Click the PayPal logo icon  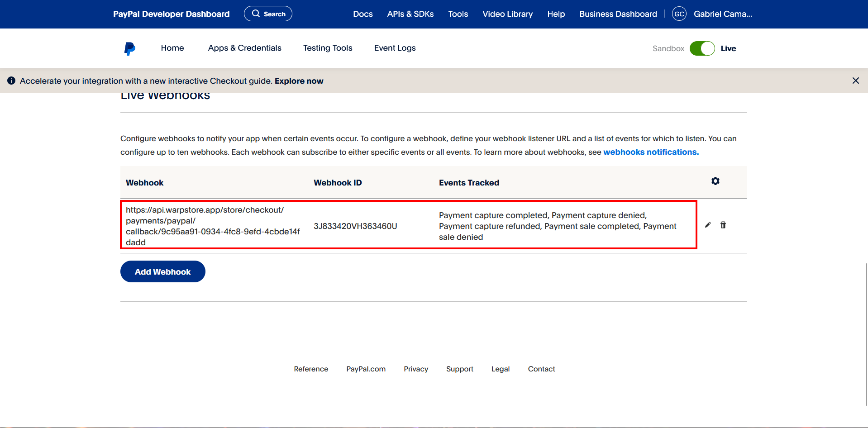[130, 48]
